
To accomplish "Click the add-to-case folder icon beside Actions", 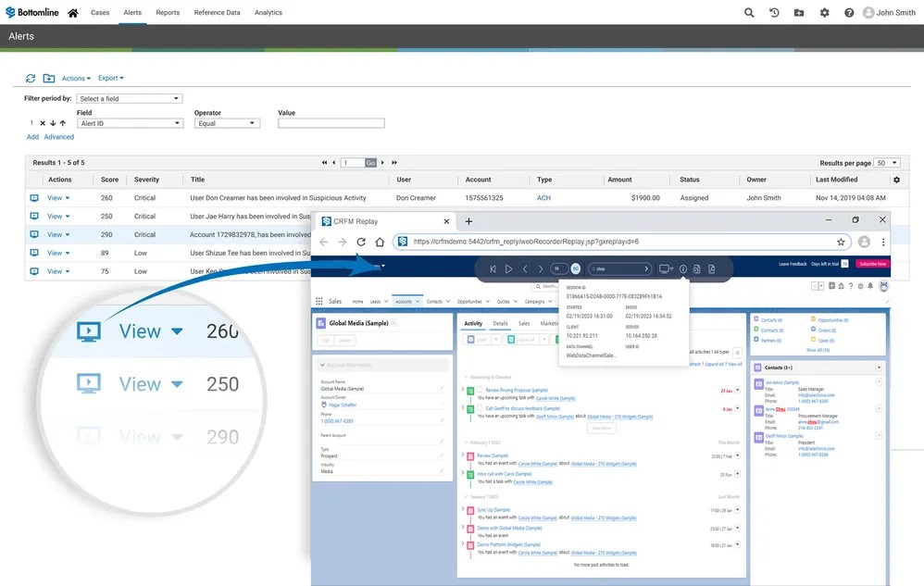I will [x=49, y=78].
